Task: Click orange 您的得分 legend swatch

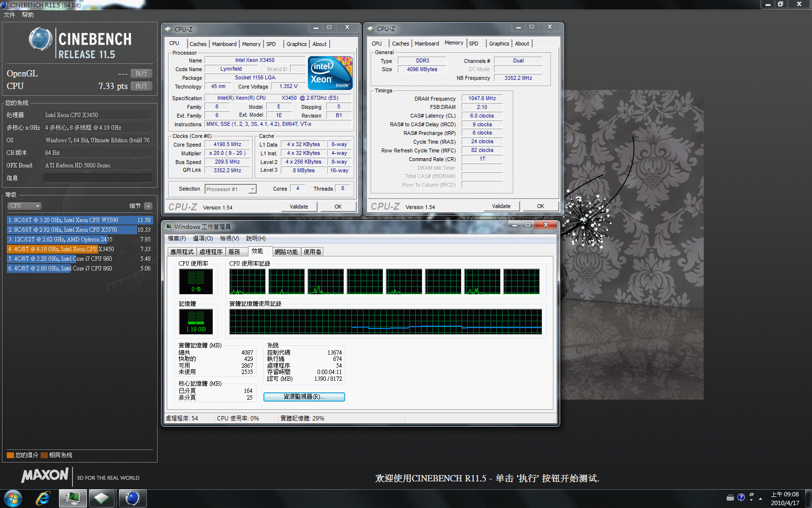Action: tap(10, 455)
